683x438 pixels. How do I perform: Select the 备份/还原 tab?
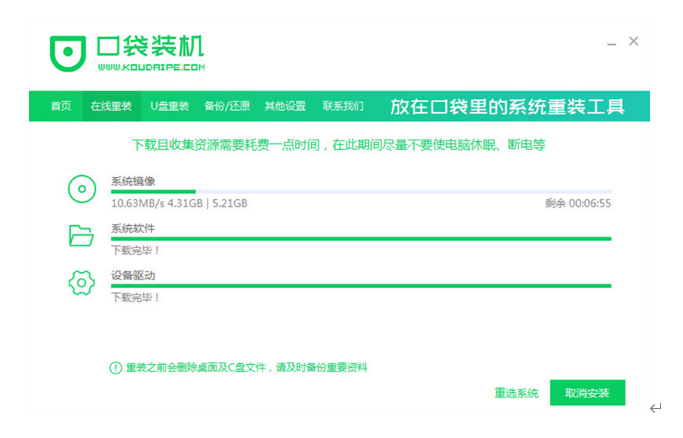tap(227, 106)
